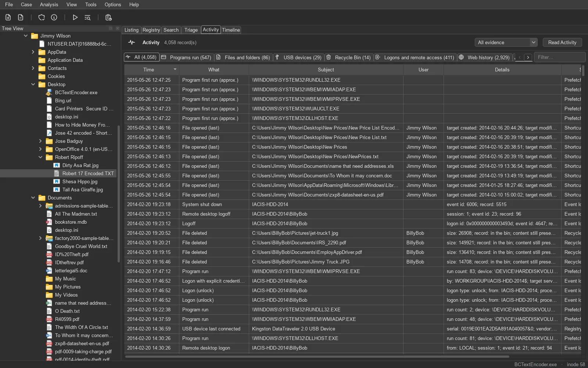Click the remove evidence file icon
This screenshot has width=588, height=368.
pos(21,17)
